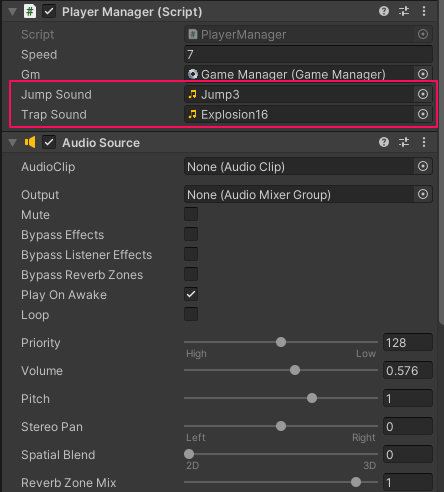Open object picker for Jump Sound

tap(423, 94)
